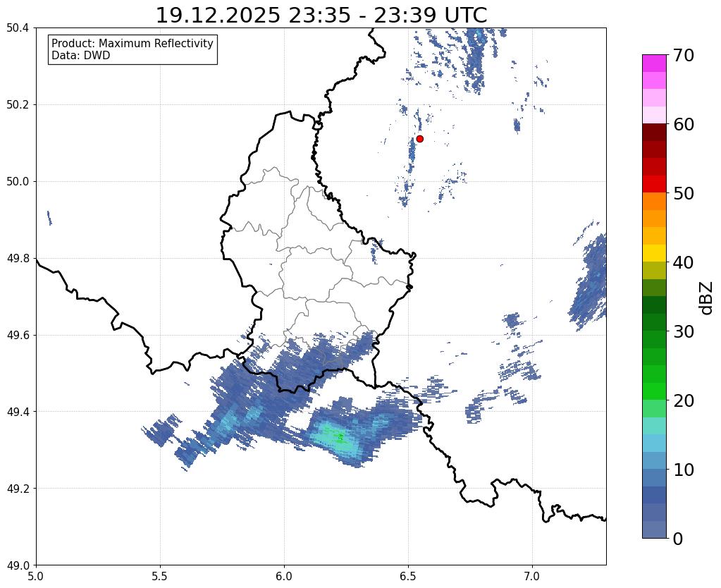Click the 50.0 latitude axis label
Viewport: 721px width, 588px height.
coord(18,182)
